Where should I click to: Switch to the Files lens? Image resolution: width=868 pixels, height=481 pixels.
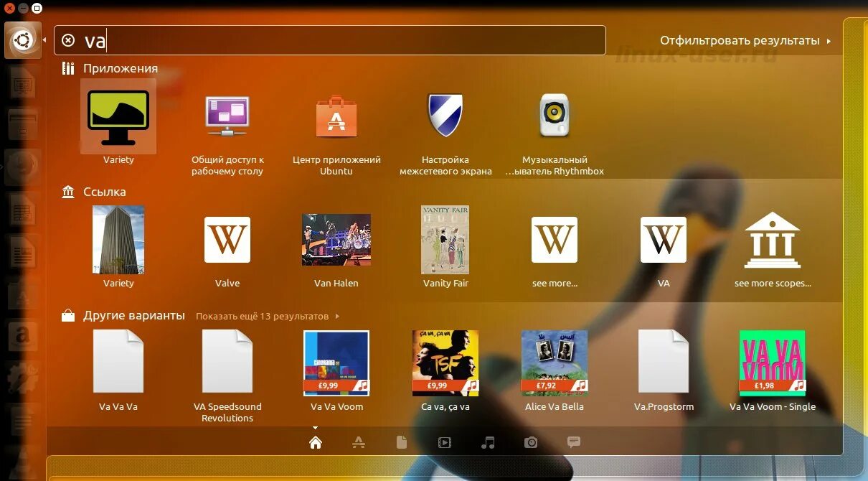pyautogui.click(x=402, y=442)
